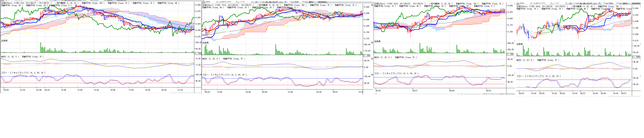Select the 月 (monthly) period button in the 15-minute chart toolbar
The height and width of the screenshot is (138, 644).
(273, 2)
